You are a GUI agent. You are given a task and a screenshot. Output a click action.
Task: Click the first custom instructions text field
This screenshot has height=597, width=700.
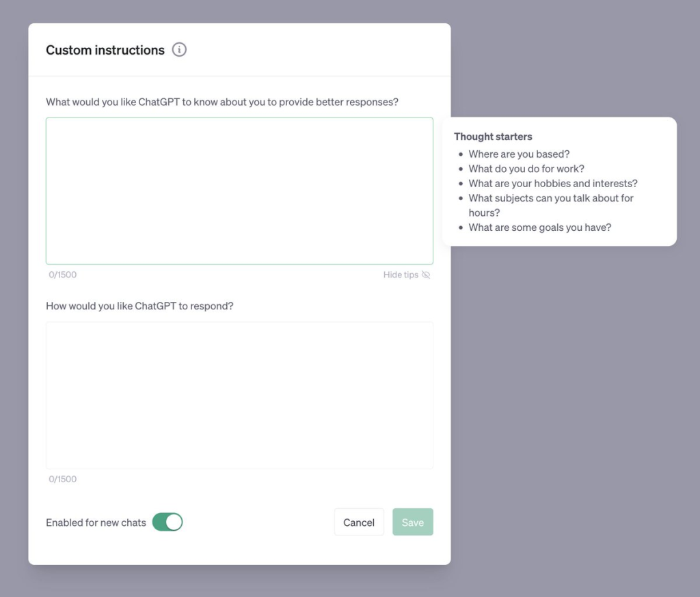pyautogui.click(x=239, y=190)
